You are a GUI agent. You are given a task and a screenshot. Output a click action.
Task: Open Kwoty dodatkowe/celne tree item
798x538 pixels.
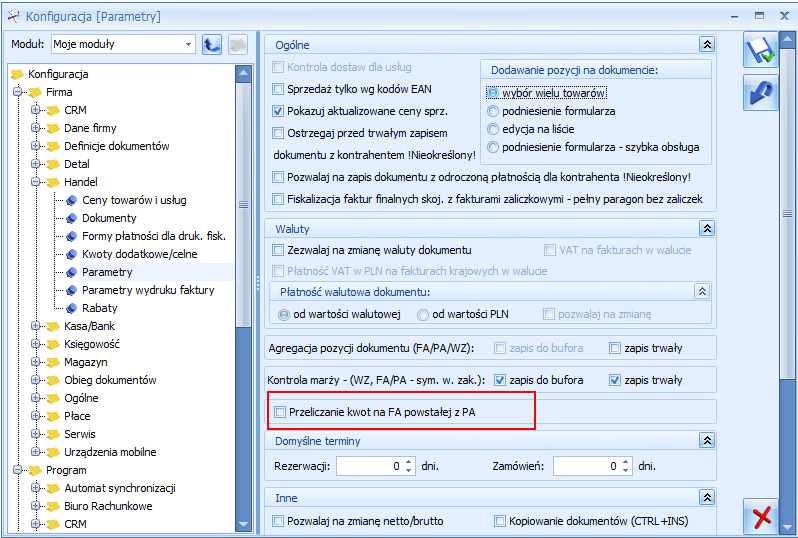(x=139, y=254)
